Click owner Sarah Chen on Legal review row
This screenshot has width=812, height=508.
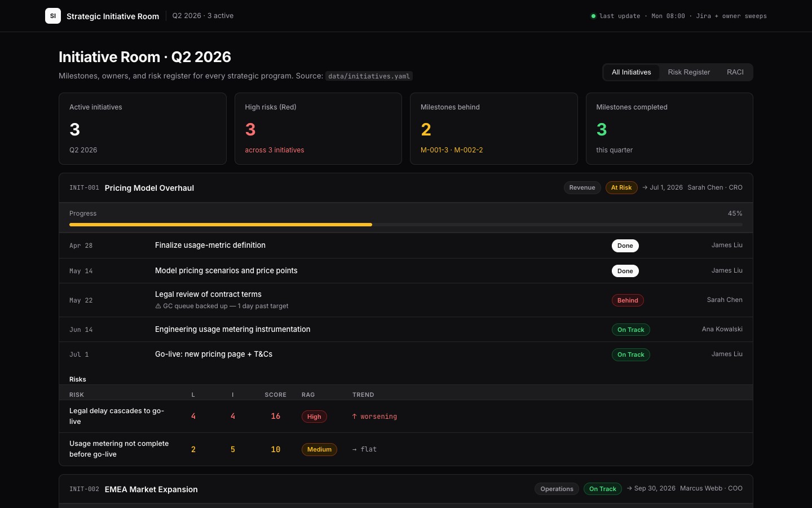[725, 300]
